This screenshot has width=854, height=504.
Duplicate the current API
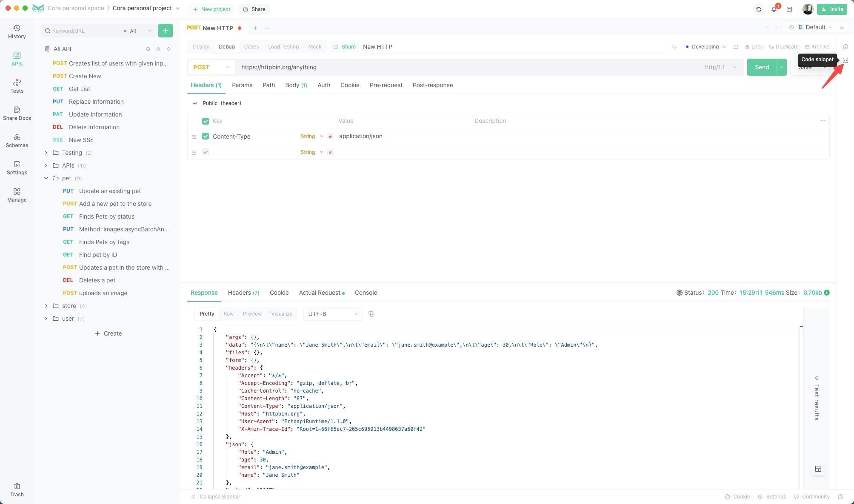click(x=784, y=47)
